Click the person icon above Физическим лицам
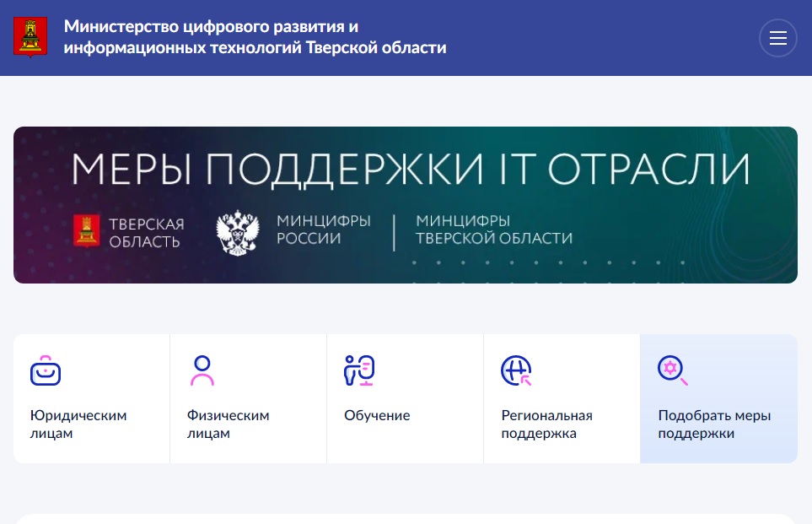Viewport: 812px width, 524px height. (202, 370)
